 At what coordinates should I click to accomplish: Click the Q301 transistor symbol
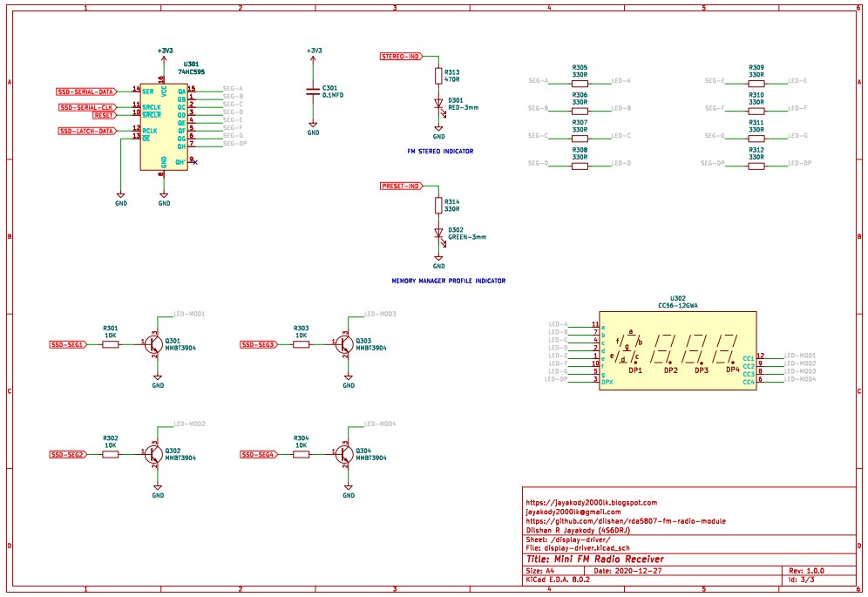coord(154,344)
